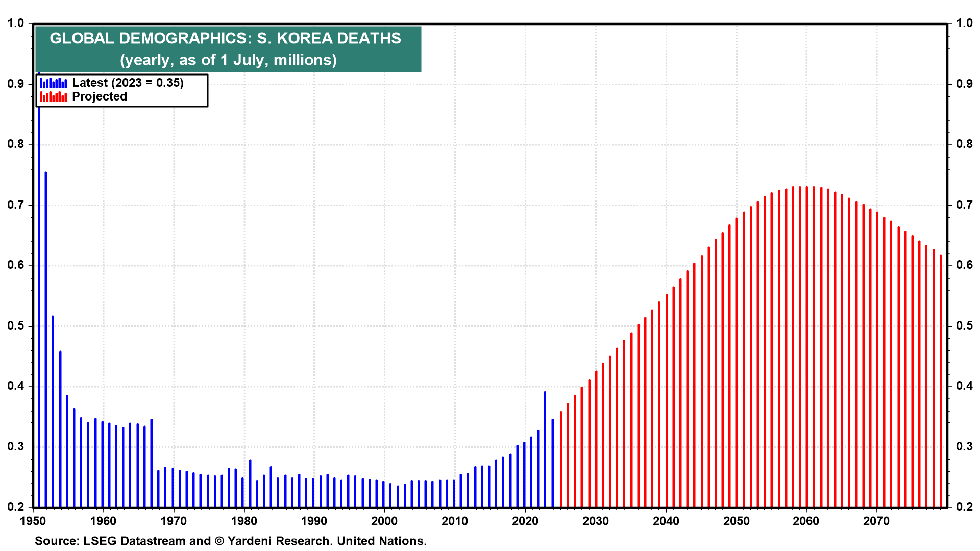Click the 2060 x-axis label

[806, 521]
